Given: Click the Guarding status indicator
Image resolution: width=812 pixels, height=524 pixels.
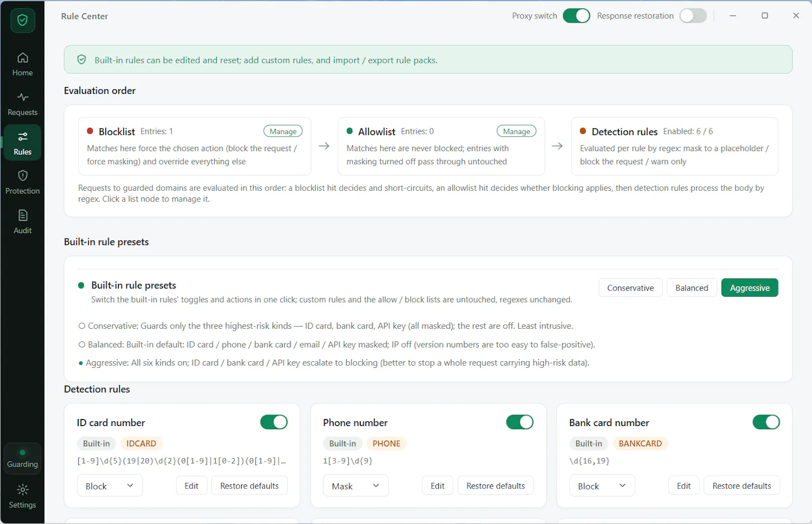Looking at the screenshot, I should pos(22,459).
